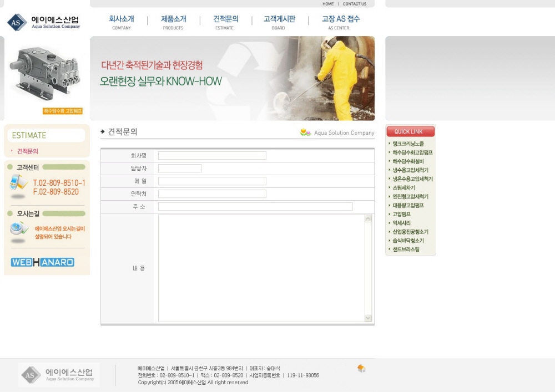Open the 회사소개 COMPANY menu
Viewport: 555px width, 392px height.
pos(122,22)
